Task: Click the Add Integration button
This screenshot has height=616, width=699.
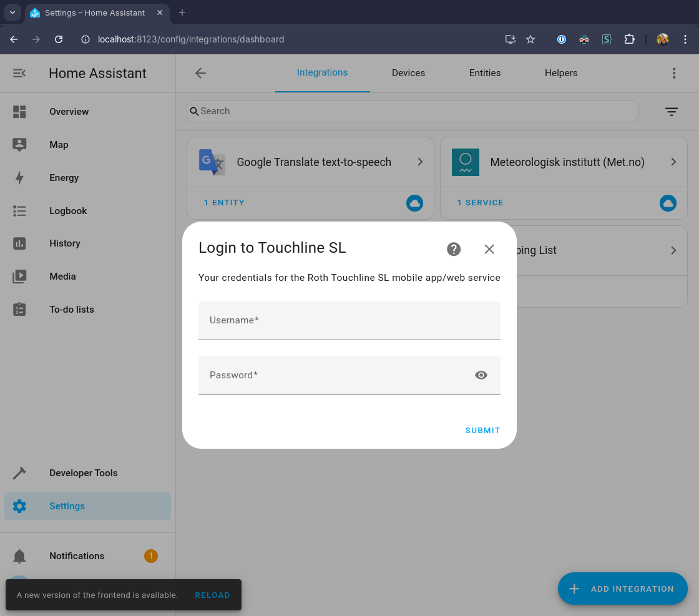Action: 622,589
